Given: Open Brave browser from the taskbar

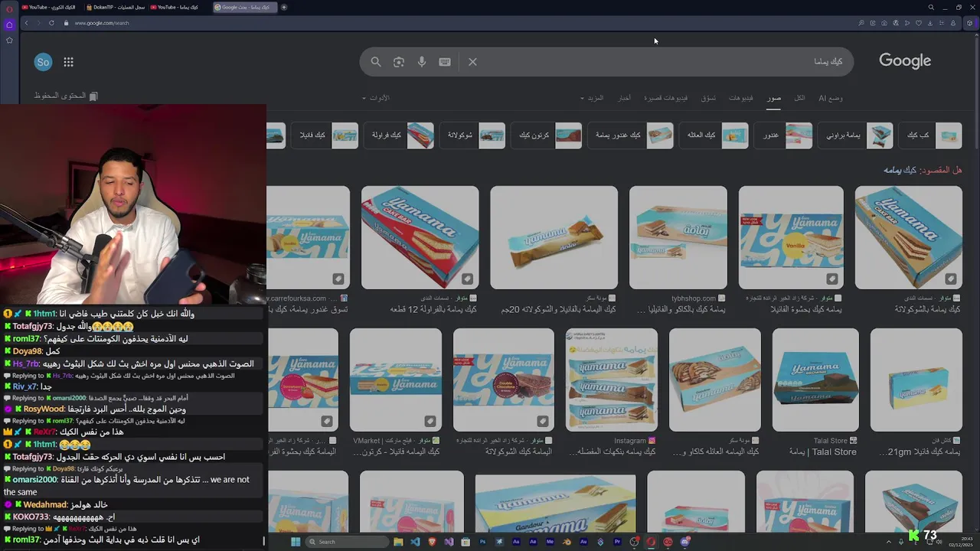Looking at the screenshot, I should click(432, 542).
